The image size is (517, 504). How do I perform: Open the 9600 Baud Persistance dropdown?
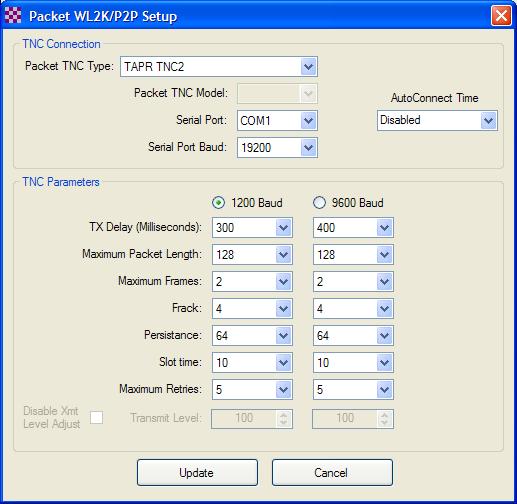tap(353, 336)
